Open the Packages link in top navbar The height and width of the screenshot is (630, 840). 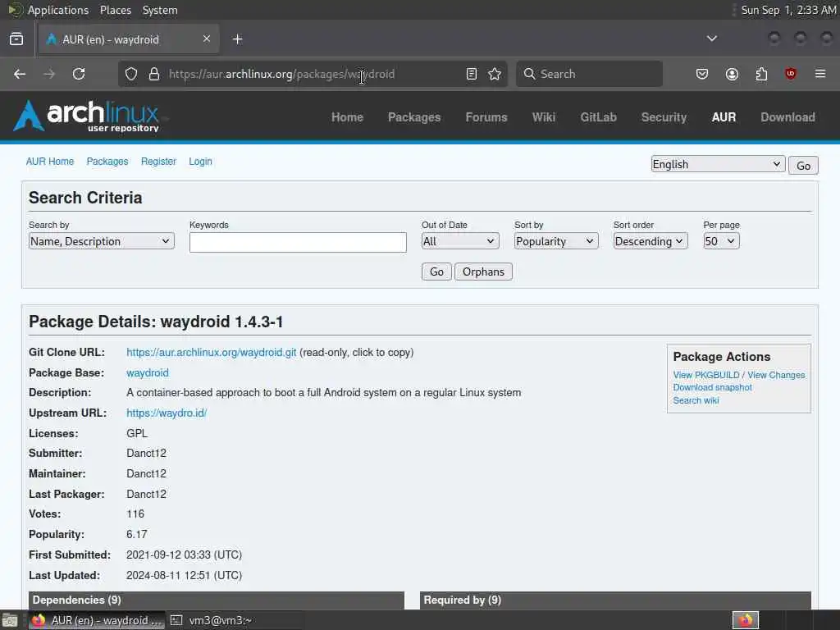click(x=414, y=117)
